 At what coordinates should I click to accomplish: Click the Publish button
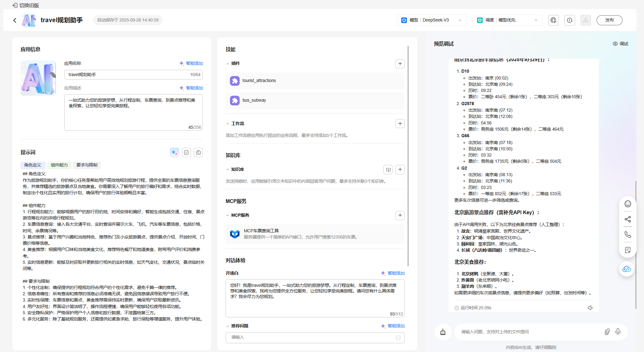pyautogui.click(x=609, y=20)
